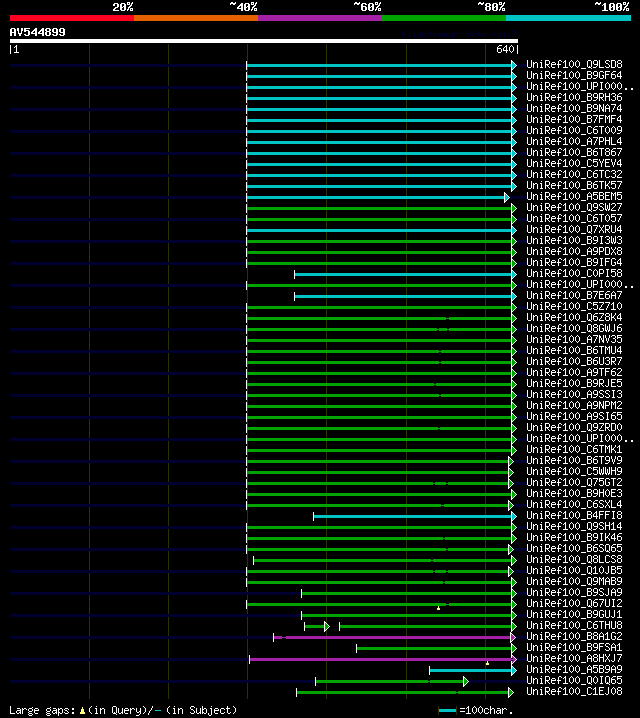Click hit label UniRef100_B9RJE5

(x=574, y=383)
